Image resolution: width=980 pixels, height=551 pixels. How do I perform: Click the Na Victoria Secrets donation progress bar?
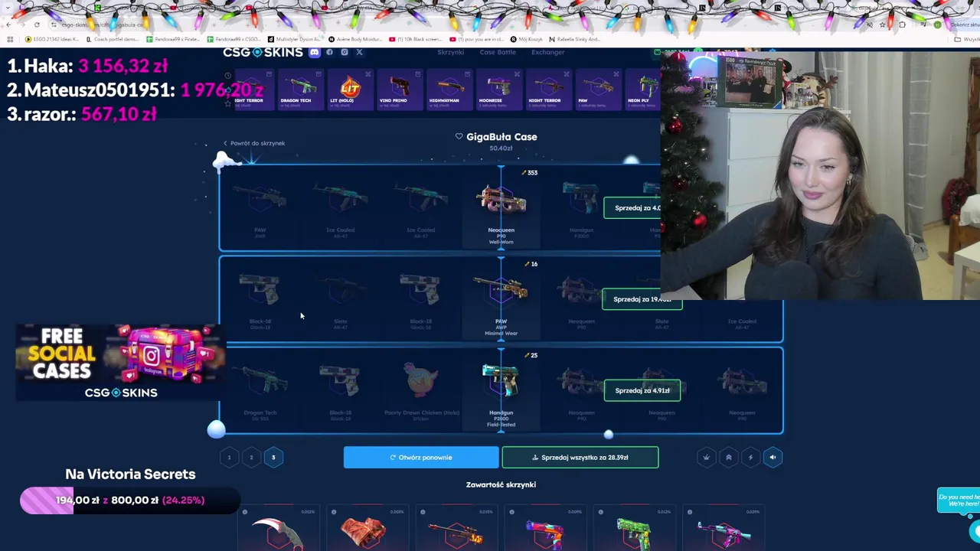coord(130,500)
